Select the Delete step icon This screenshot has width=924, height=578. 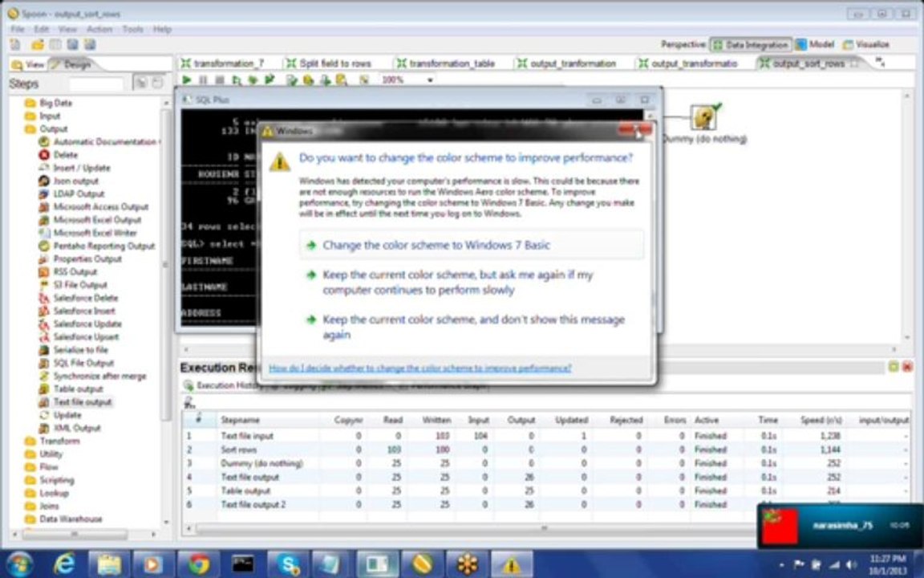tap(43, 154)
